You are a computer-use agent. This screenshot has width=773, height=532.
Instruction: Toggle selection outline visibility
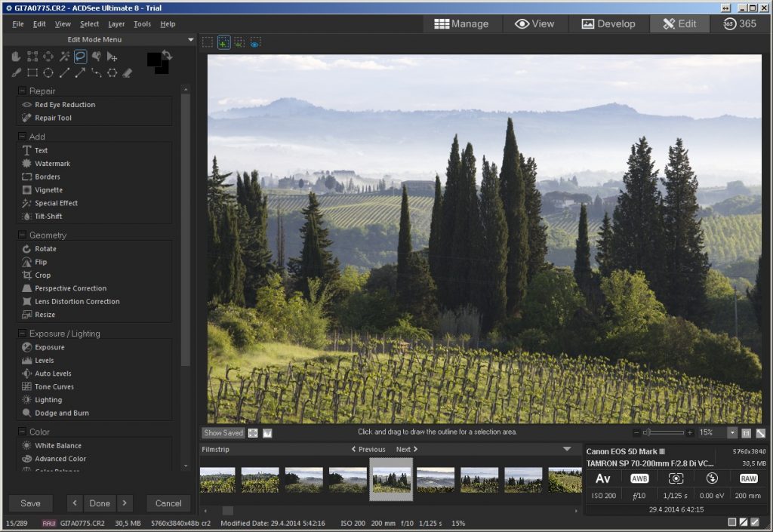[255, 42]
